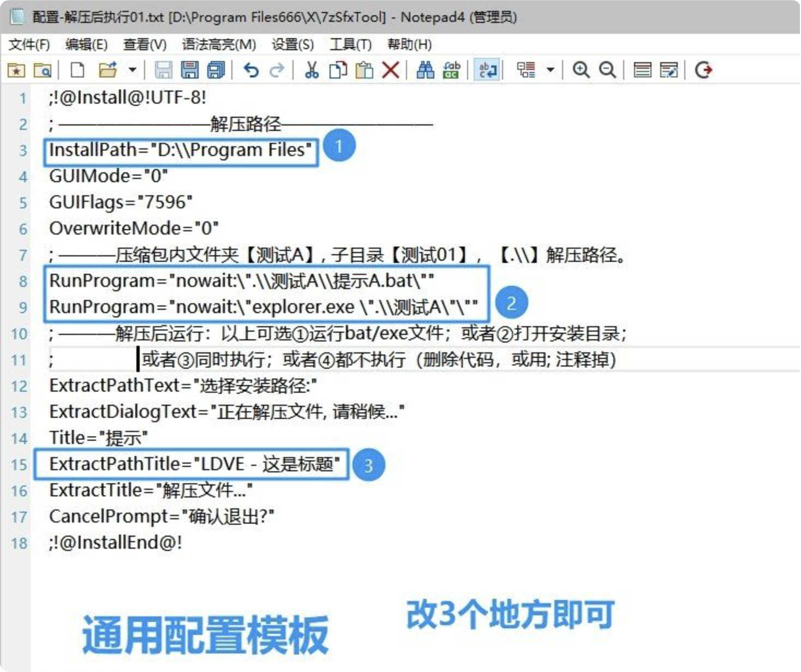The image size is (801, 672).
Task: Toggle the word wrap toolbar button
Action: [487, 70]
